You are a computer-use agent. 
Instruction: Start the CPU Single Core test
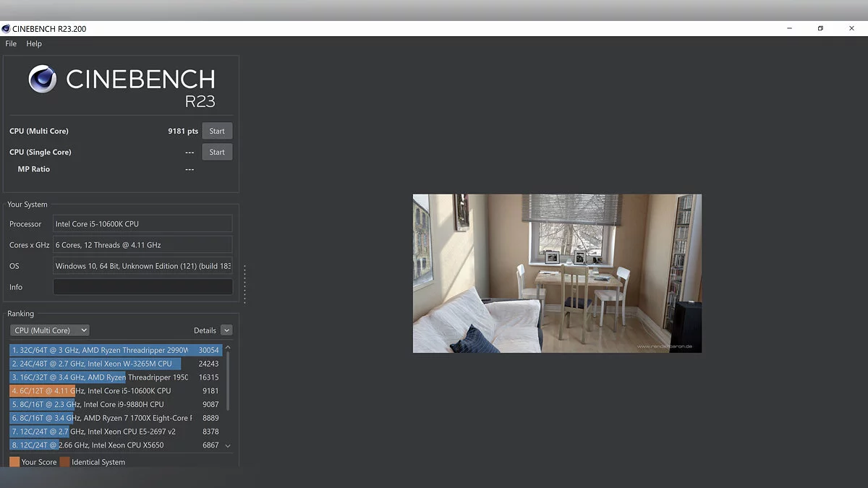(x=217, y=152)
